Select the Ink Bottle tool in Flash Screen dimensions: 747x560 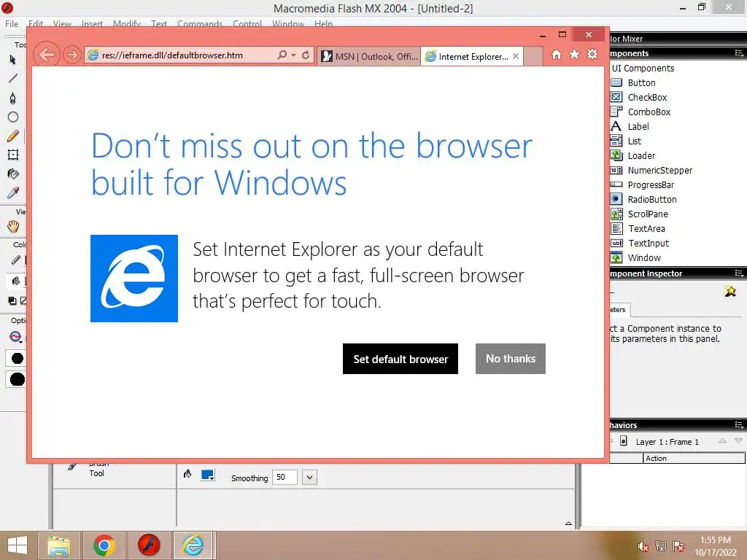point(13,174)
